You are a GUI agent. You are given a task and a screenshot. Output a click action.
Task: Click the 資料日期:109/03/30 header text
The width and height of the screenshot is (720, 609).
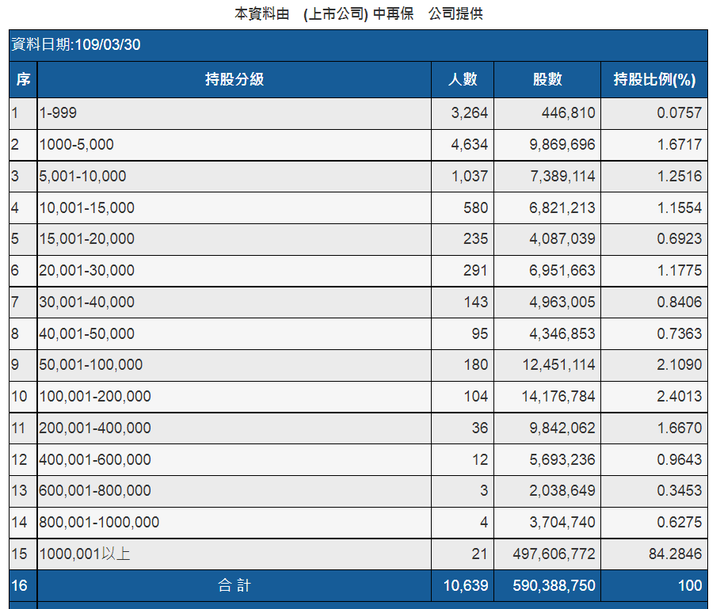(x=76, y=45)
